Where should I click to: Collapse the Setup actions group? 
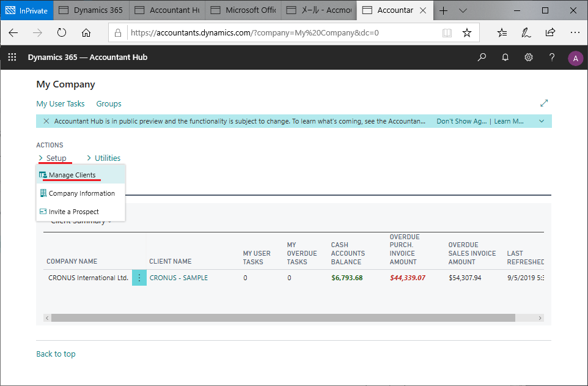[53, 158]
